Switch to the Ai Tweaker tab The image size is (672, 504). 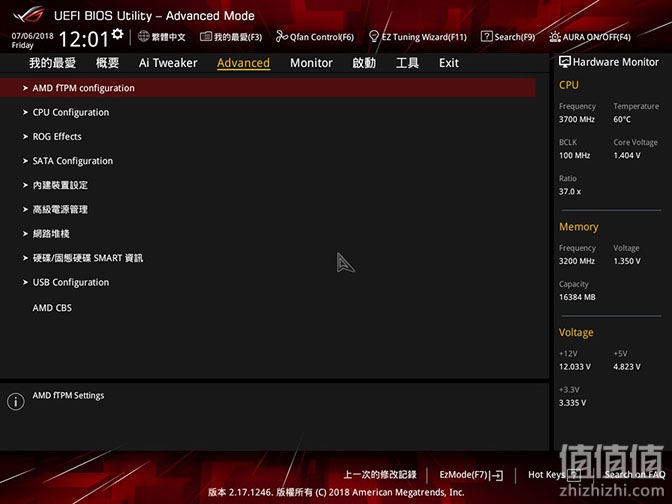point(168,63)
